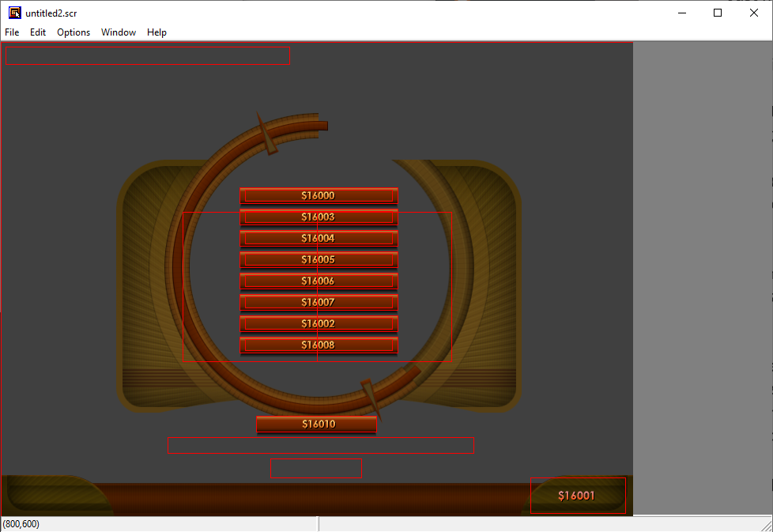Viewport: 773px width, 532px height.
Task: Click the untitled2.scr application icon
Action: 15,13
